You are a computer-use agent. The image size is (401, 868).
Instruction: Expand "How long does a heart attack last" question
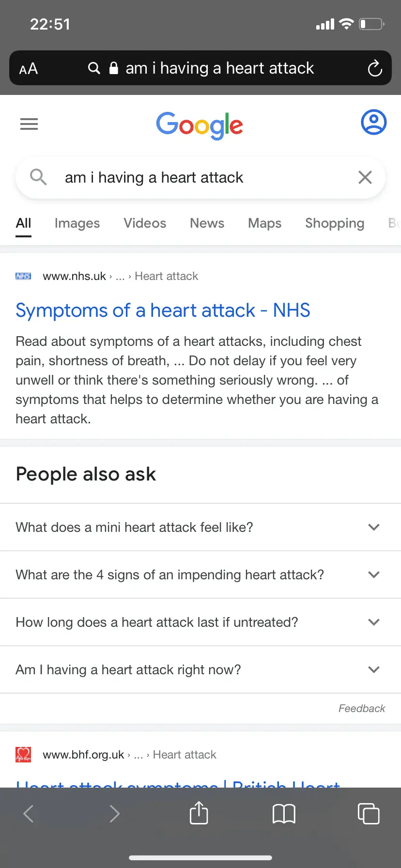[200, 622]
